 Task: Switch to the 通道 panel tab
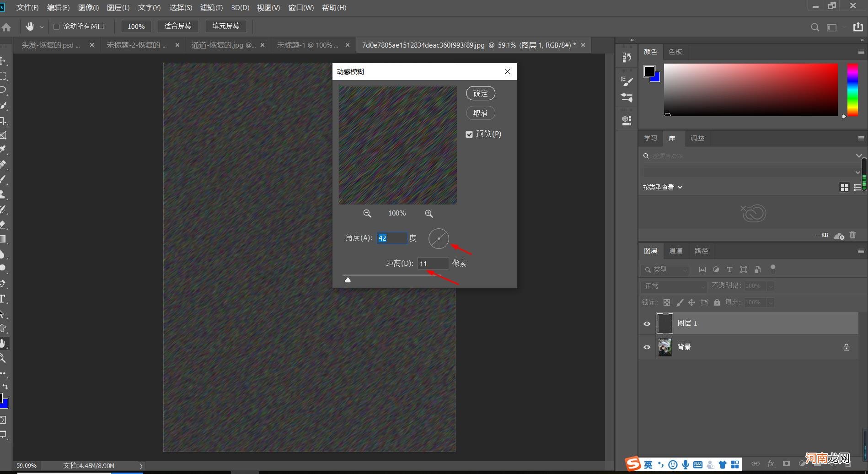pyautogui.click(x=675, y=251)
